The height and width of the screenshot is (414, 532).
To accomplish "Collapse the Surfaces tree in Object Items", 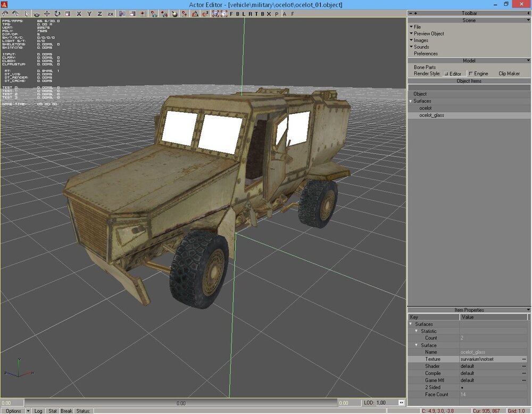I will tap(411, 101).
